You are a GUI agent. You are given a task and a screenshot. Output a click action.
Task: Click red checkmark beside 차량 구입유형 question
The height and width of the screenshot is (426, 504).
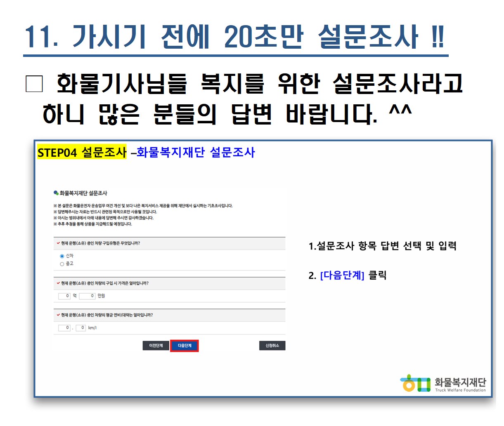tap(58, 243)
